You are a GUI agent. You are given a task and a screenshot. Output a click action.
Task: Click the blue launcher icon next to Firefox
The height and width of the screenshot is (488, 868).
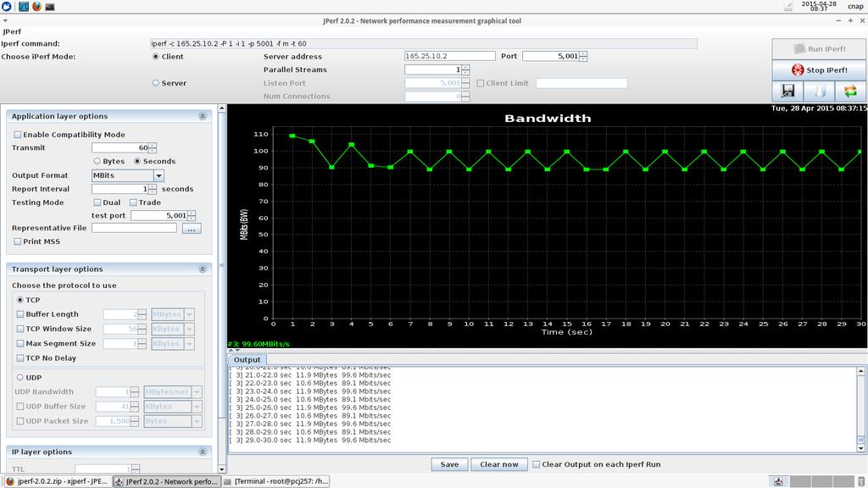click(x=23, y=7)
